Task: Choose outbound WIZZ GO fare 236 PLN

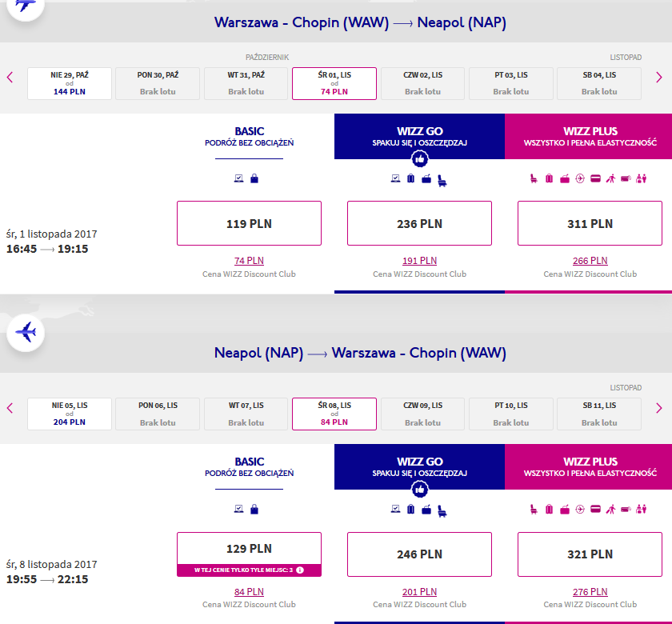Action: tap(419, 223)
